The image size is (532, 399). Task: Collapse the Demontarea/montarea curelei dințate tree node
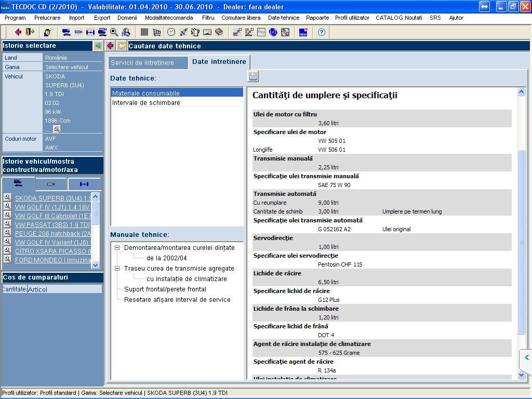pos(117,248)
